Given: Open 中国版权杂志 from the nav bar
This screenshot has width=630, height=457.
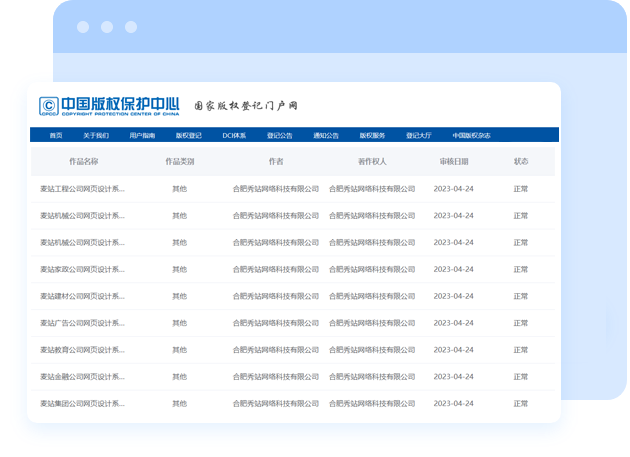Looking at the screenshot, I should [x=471, y=135].
